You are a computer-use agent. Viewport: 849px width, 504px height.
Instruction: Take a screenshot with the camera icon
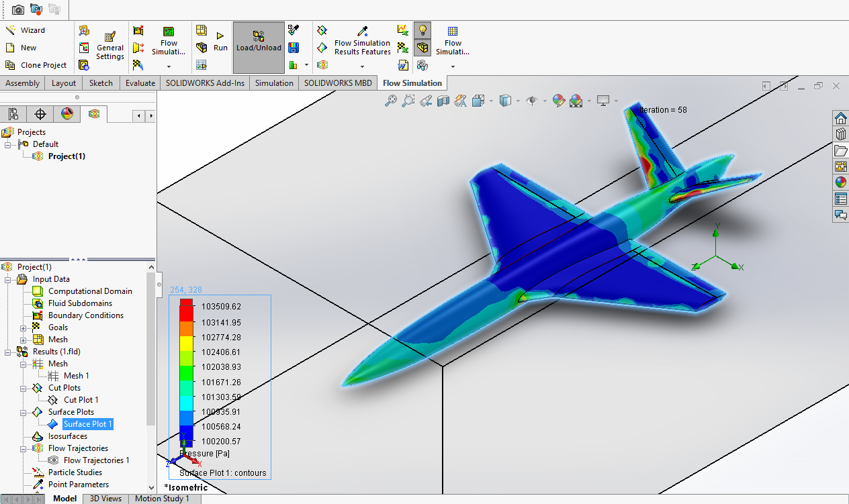click(x=18, y=9)
